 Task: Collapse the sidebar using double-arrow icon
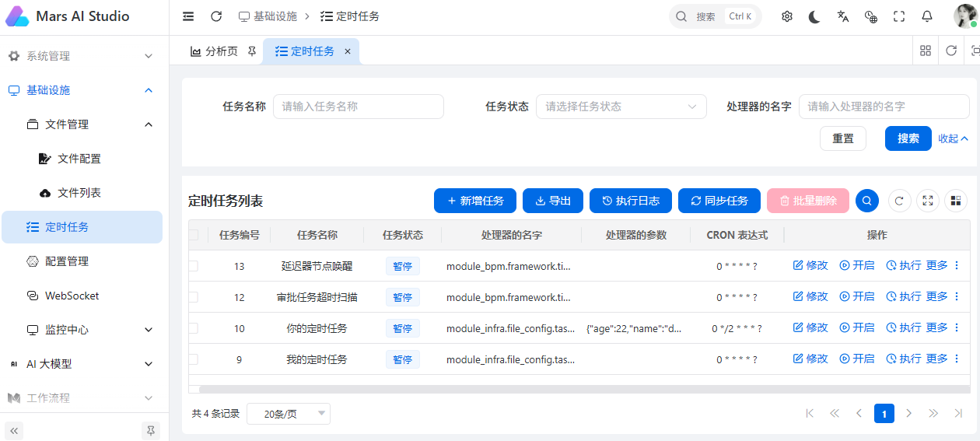(14, 430)
